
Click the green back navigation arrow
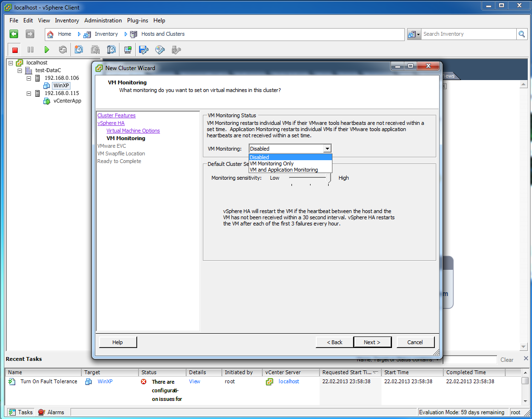coord(14,34)
